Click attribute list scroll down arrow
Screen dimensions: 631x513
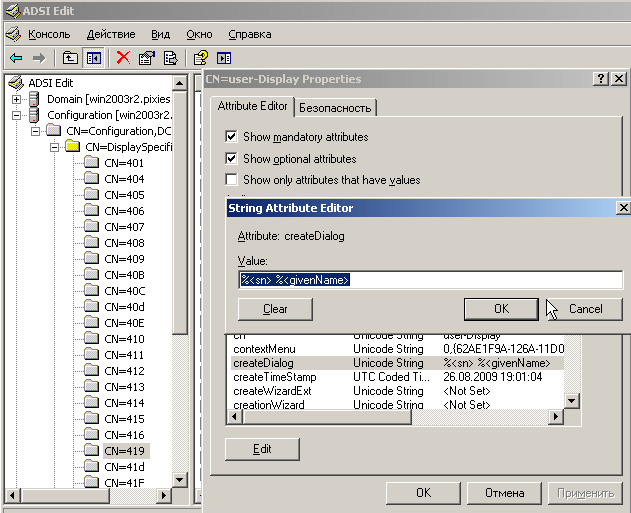tap(571, 400)
